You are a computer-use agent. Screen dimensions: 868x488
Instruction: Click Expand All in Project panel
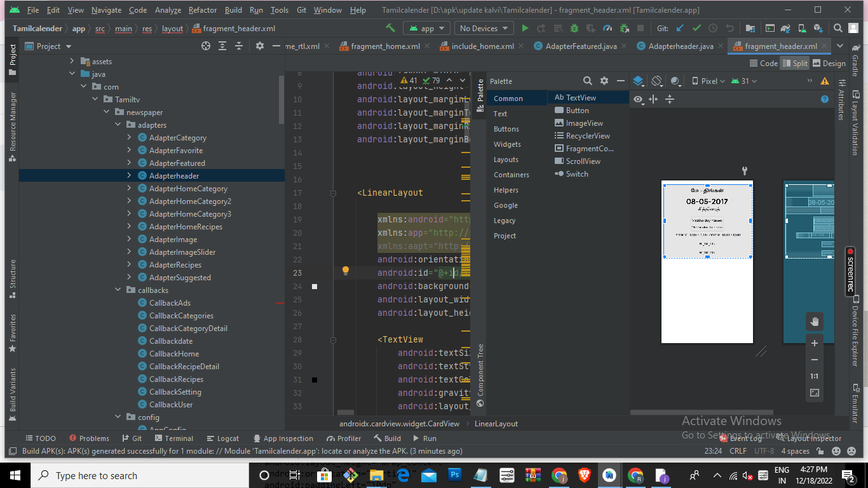pyautogui.click(x=222, y=46)
